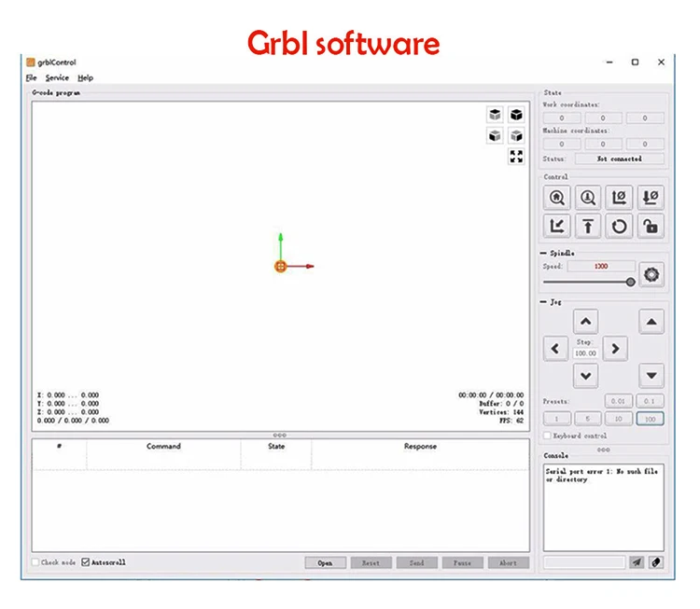Screen dimensions: 700x609
Task: Click the 'Buffer: 0 / 0' readout
Action: (501, 403)
